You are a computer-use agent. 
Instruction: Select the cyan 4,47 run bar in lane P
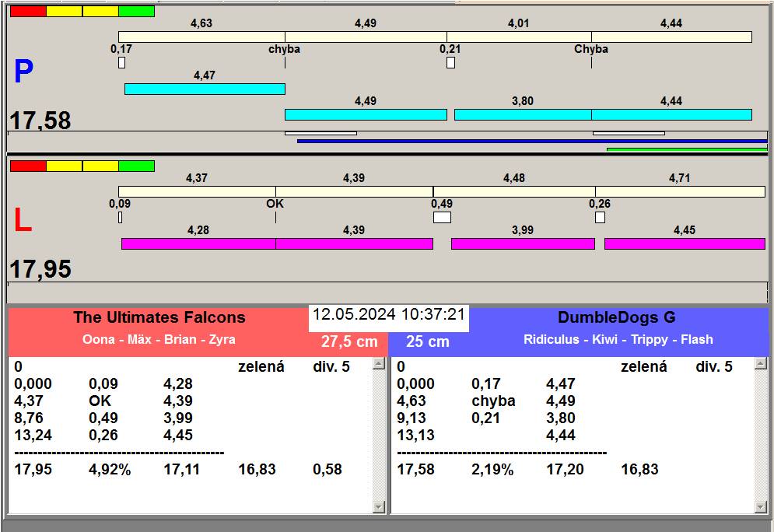pos(205,89)
